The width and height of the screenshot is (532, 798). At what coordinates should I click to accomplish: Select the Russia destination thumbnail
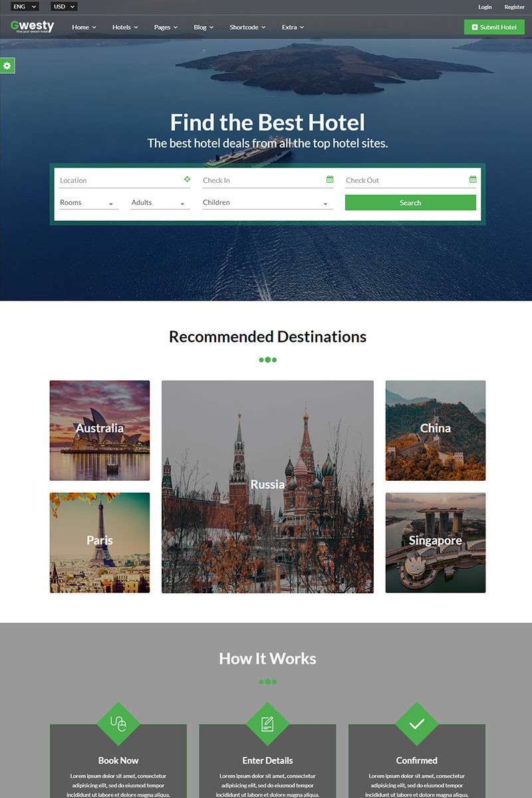[x=267, y=485]
